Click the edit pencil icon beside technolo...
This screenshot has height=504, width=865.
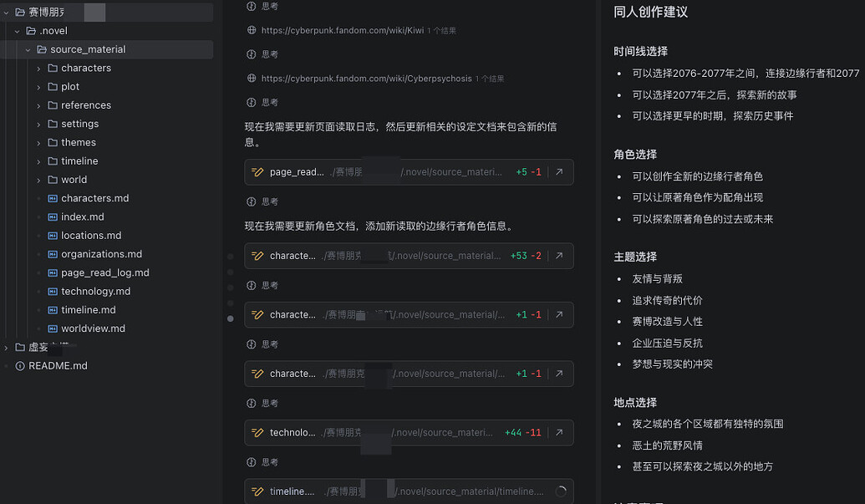pos(257,433)
